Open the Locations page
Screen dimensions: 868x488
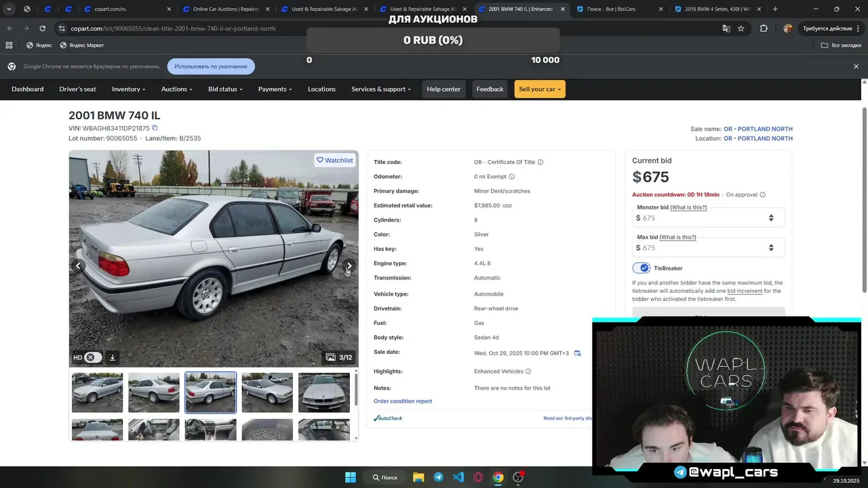pos(321,89)
